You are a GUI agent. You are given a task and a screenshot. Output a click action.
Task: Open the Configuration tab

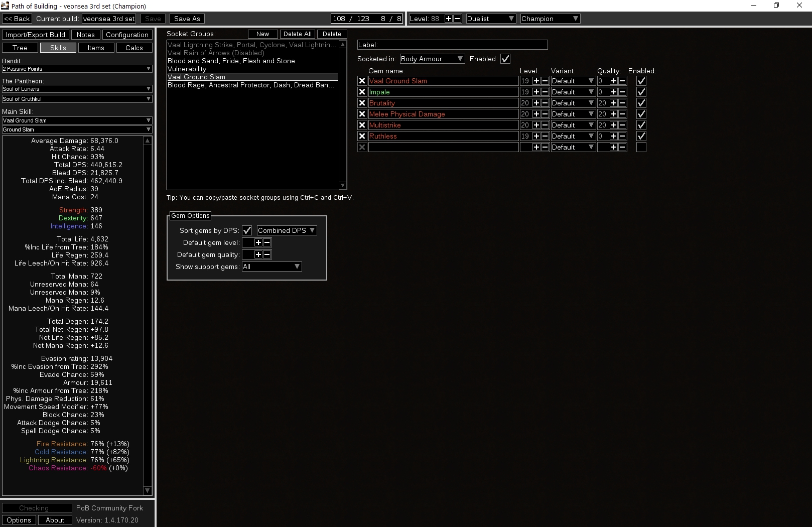[x=127, y=35]
